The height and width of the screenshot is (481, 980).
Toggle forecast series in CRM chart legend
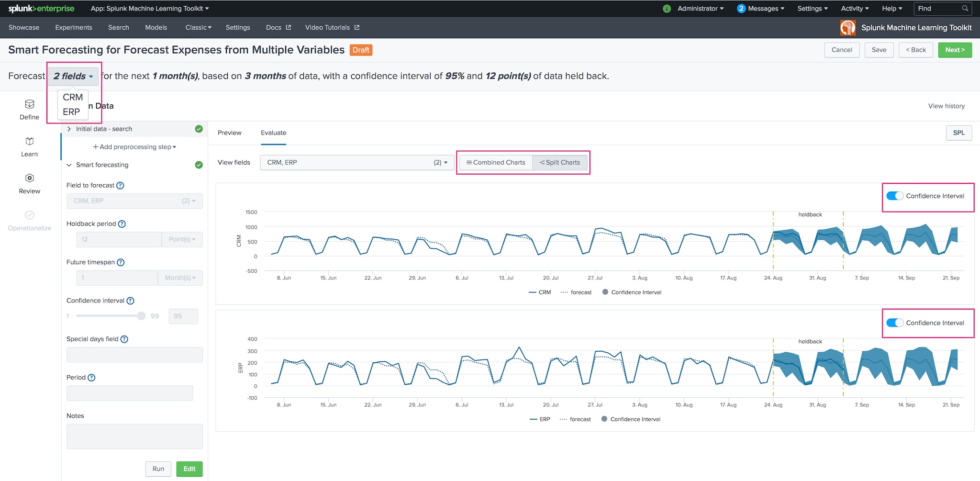click(x=576, y=292)
